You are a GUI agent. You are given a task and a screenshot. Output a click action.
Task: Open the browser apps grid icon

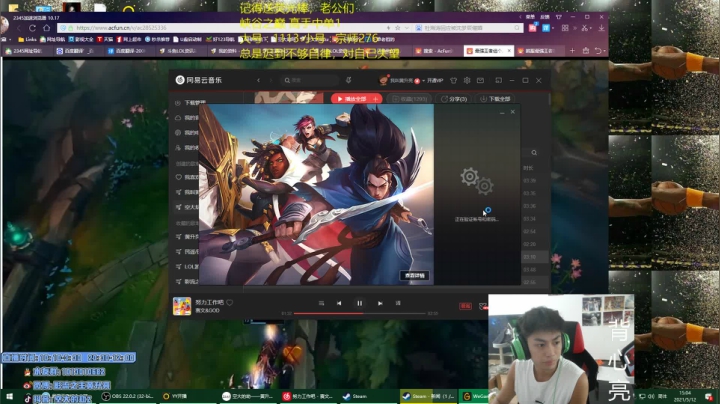click(x=565, y=28)
